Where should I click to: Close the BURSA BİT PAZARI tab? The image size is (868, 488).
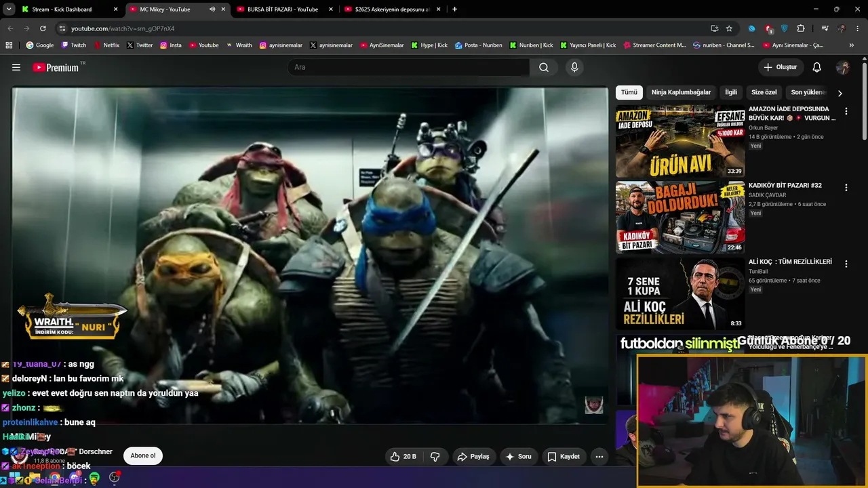[x=330, y=9]
